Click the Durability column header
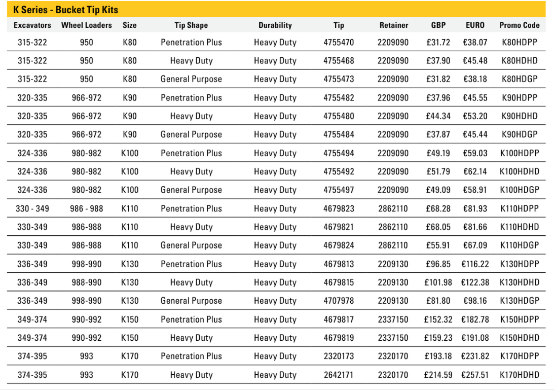 tap(275, 25)
